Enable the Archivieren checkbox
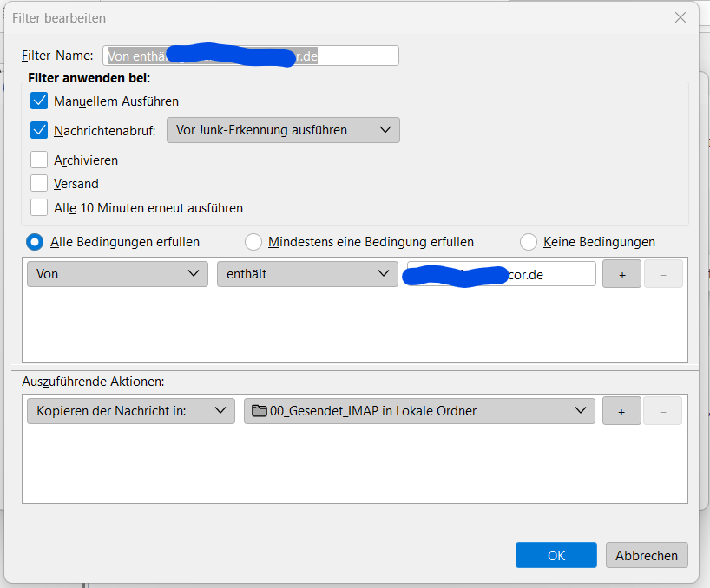The image size is (710, 588). tap(39, 160)
